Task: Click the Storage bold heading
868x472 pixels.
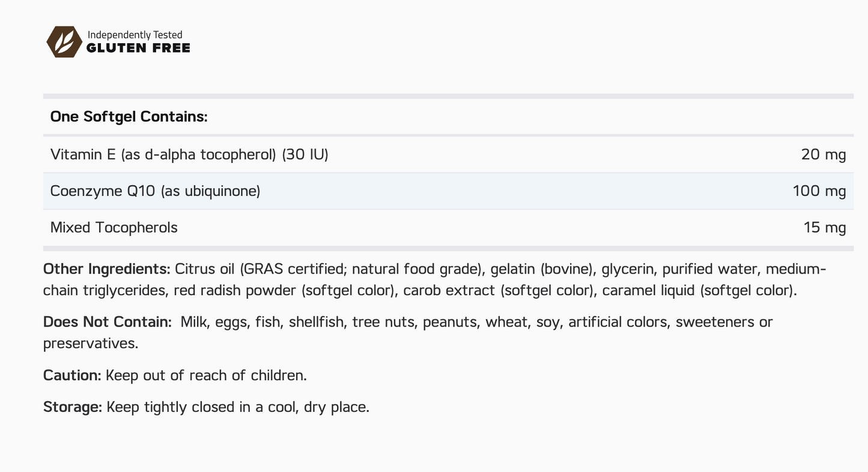Action: (72, 407)
